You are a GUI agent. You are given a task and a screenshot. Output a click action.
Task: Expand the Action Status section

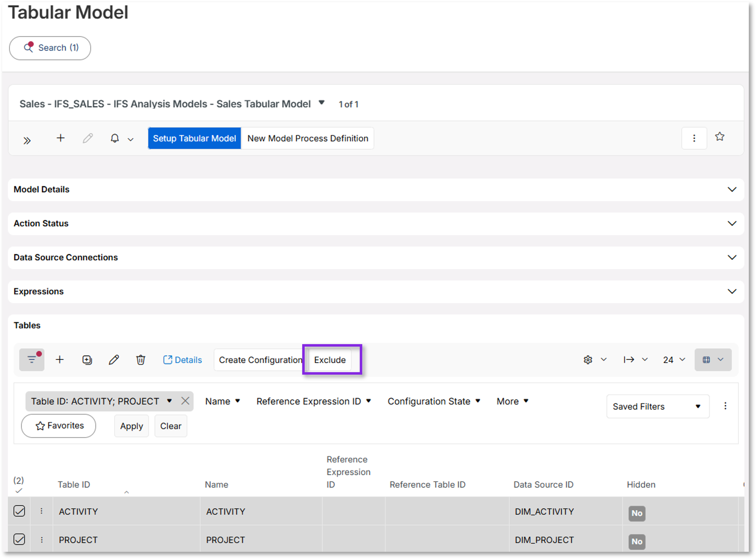tap(732, 223)
